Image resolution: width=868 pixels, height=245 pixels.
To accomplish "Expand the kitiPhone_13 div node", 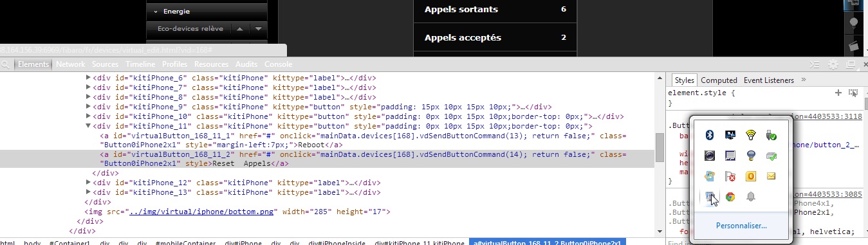I will coord(89,192).
